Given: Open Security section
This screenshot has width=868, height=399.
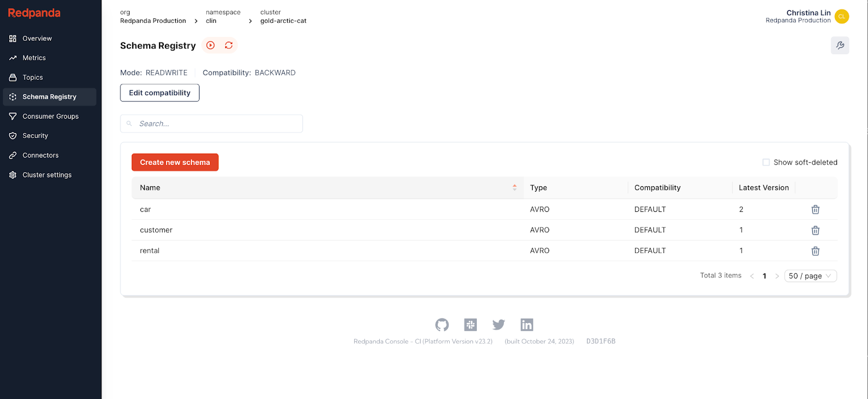Looking at the screenshot, I should point(49,136).
